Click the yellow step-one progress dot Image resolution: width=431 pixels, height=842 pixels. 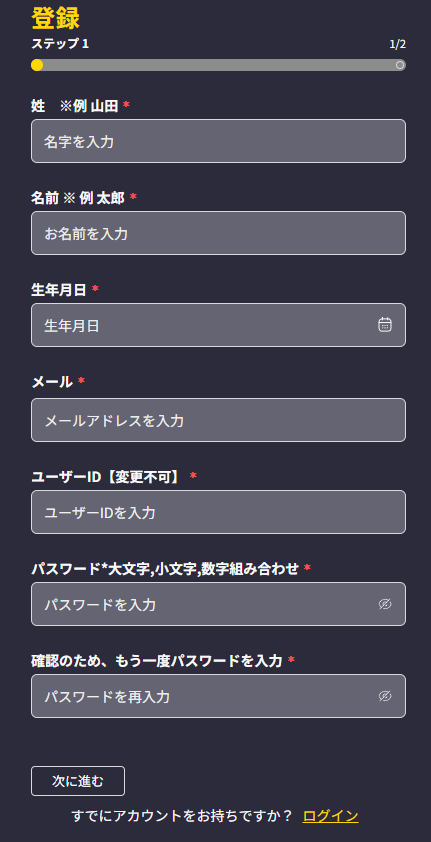36,65
